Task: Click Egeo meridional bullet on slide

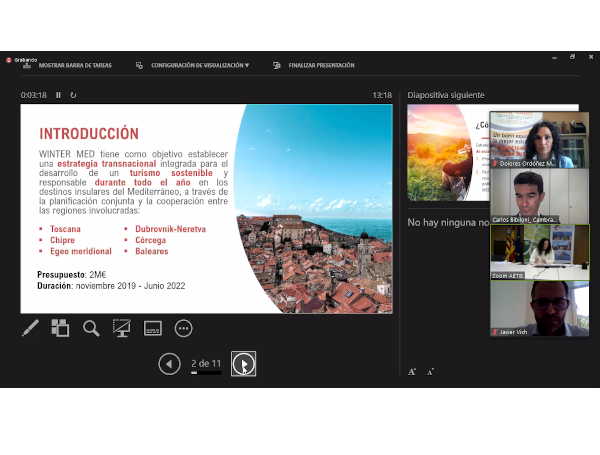Action: coord(81,251)
